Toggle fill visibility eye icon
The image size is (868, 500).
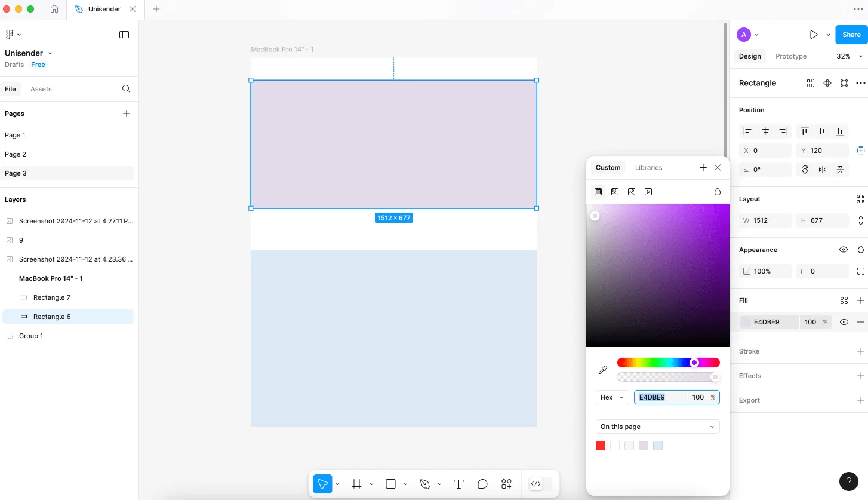tap(844, 322)
